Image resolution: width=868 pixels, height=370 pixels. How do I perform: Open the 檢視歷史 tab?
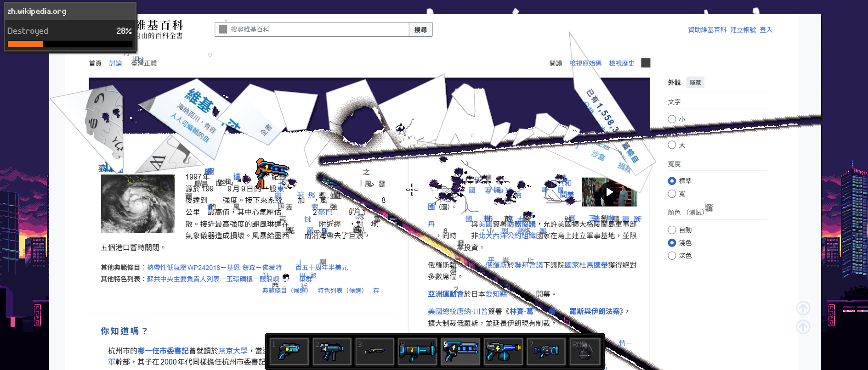coord(622,63)
